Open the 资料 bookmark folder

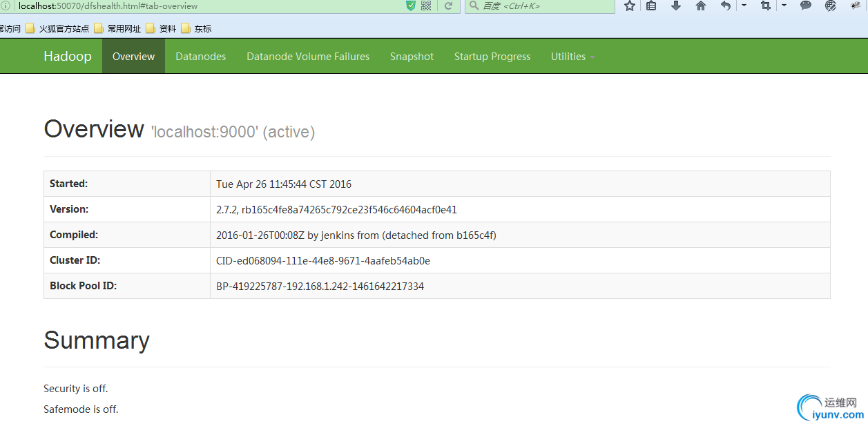pos(161,29)
